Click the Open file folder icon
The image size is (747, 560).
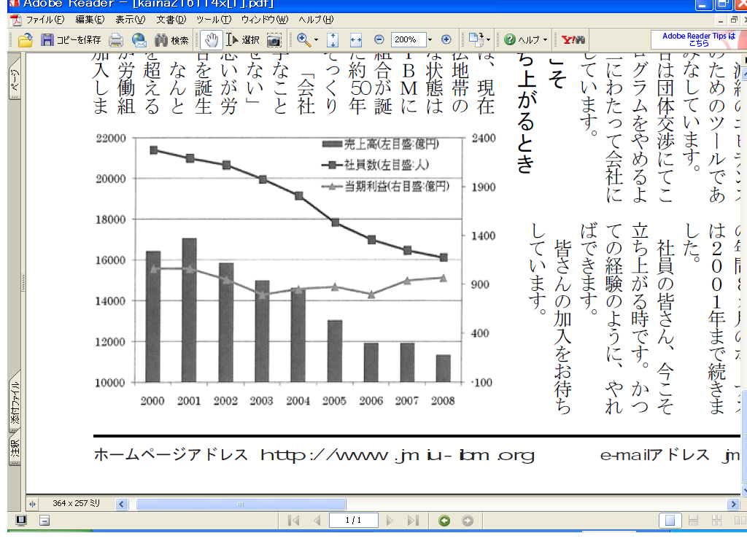pyautogui.click(x=26, y=40)
